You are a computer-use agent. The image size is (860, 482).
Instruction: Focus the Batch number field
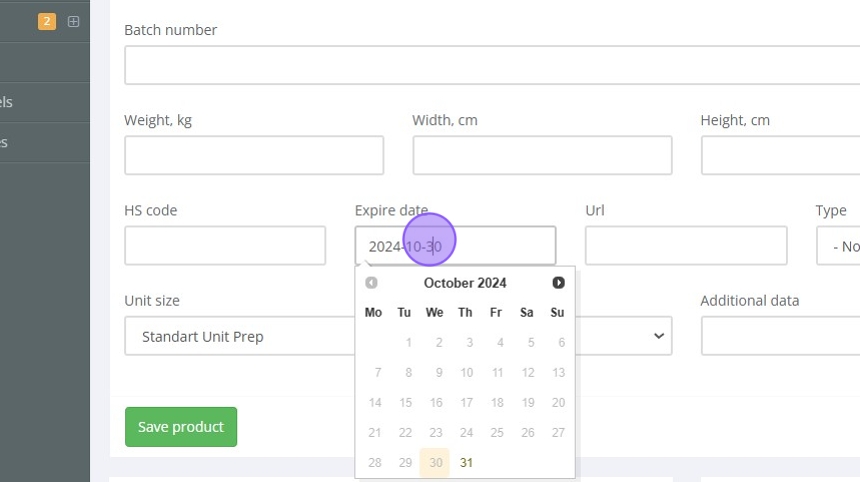(490, 65)
